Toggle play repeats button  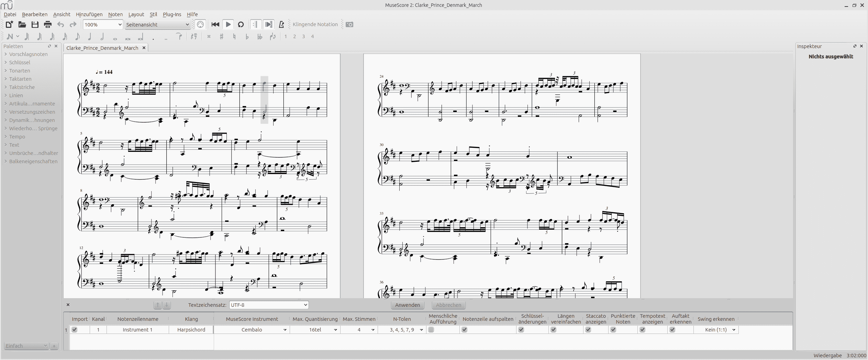[256, 24]
